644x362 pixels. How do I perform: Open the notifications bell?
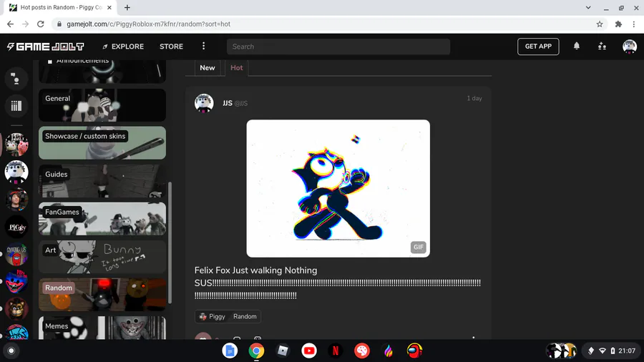tap(577, 46)
